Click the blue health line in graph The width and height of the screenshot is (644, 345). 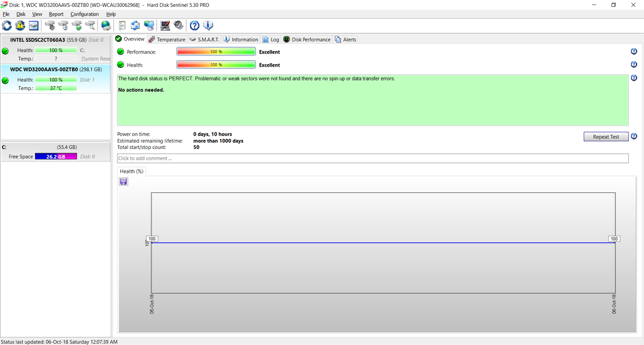(x=383, y=243)
